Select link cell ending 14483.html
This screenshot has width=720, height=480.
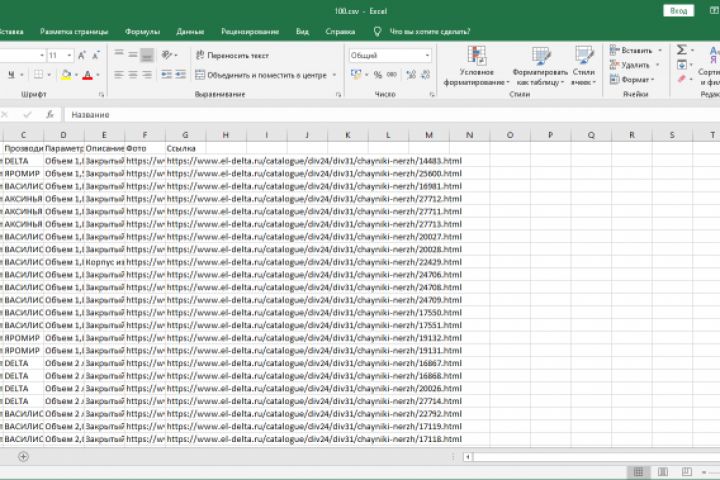(314, 161)
